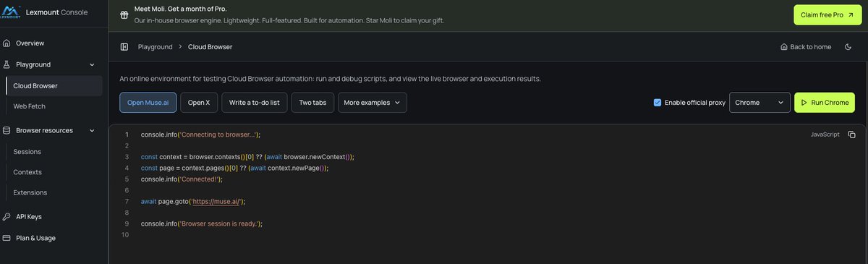Toggle dark mode moon icon
This screenshot has width=868, height=264.
(848, 47)
